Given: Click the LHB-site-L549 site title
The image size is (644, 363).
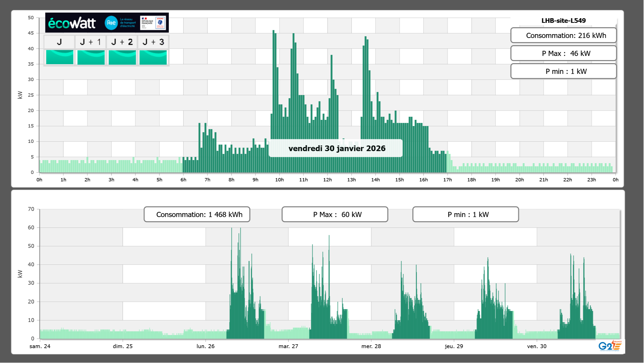Looking at the screenshot, I should 563,21.
